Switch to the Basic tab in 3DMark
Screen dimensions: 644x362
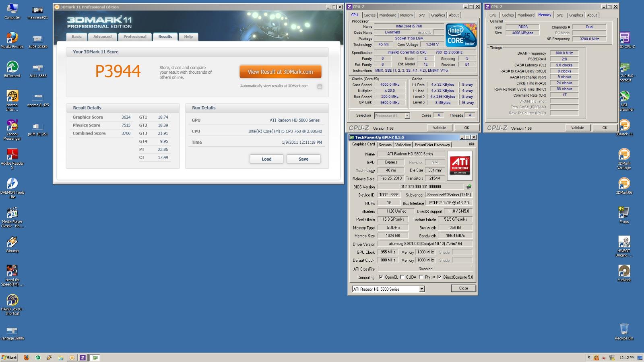(76, 37)
